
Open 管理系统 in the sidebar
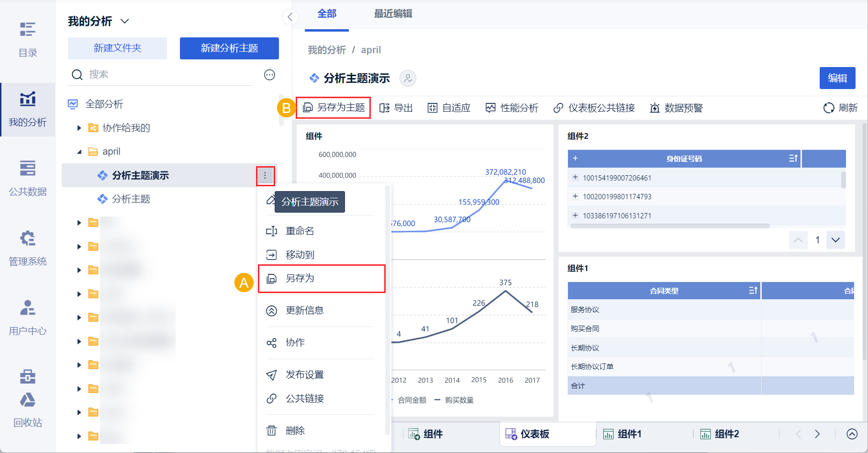point(28,249)
